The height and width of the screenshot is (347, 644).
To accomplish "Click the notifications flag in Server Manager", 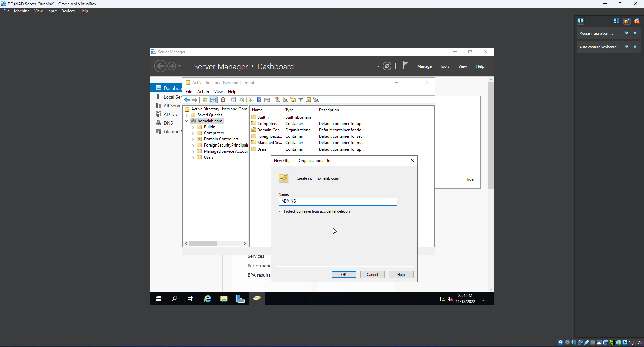I will 405,65.
